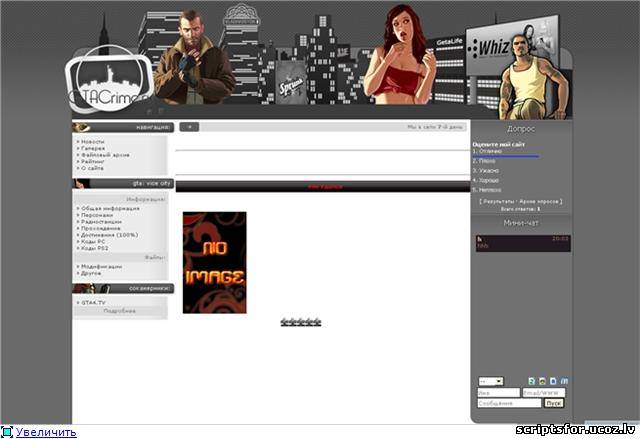640x439 pixels.
Task: Click the навигация block header
Action: pyautogui.click(x=123, y=127)
